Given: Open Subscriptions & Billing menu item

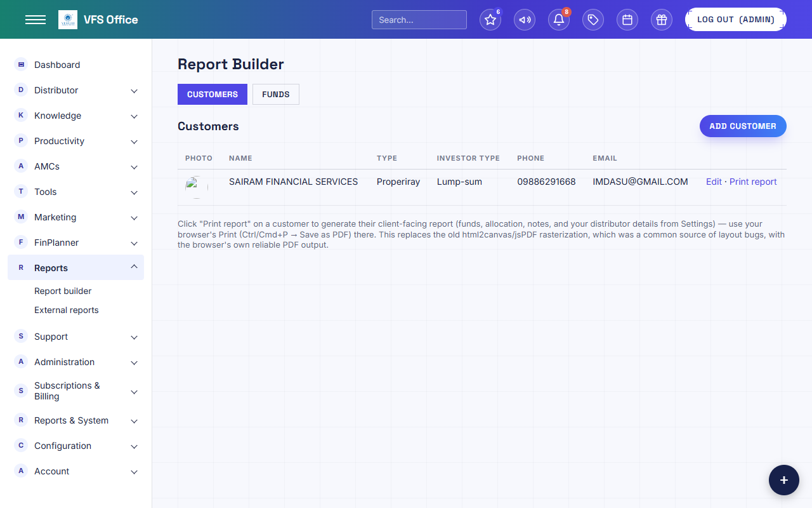Looking at the screenshot, I should click(x=75, y=391).
